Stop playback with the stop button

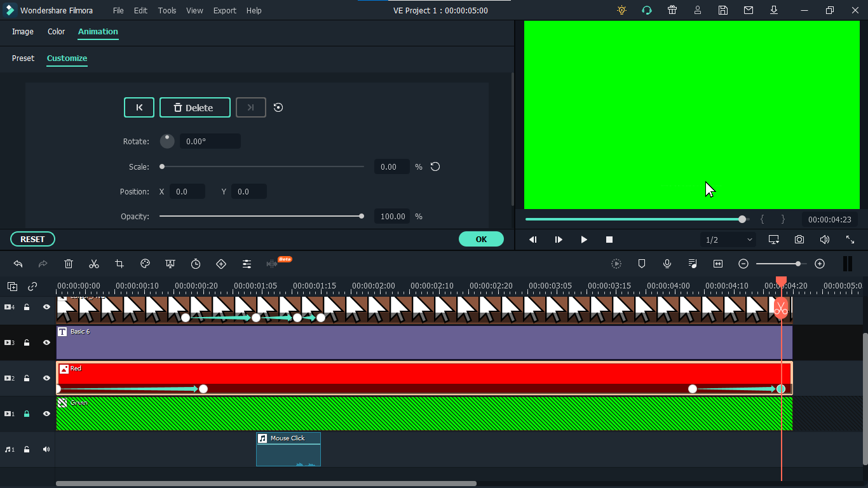click(x=609, y=240)
